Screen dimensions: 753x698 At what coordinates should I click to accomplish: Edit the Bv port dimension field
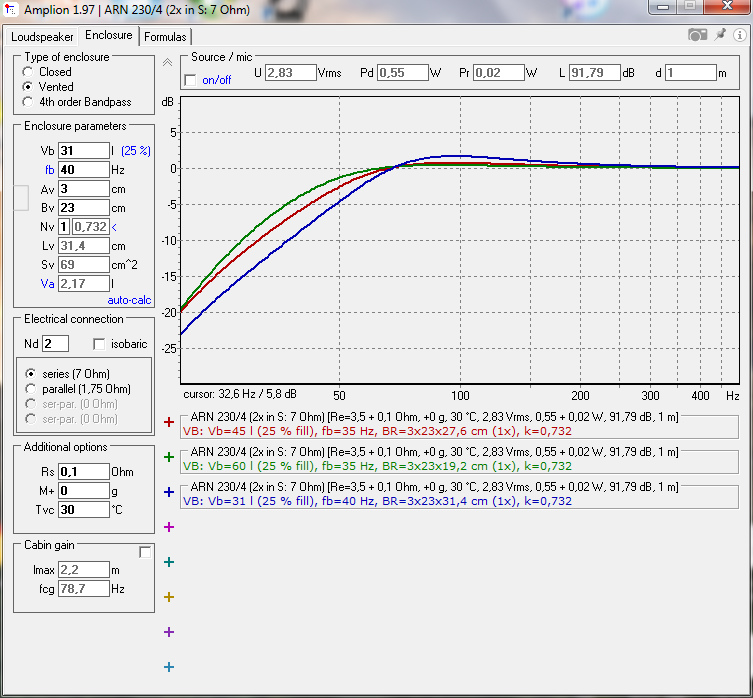pos(84,208)
